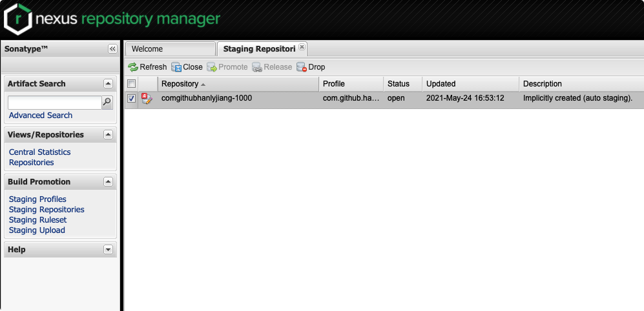Click the Implicitly created description cell
This screenshot has height=311, width=644.
point(577,99)
